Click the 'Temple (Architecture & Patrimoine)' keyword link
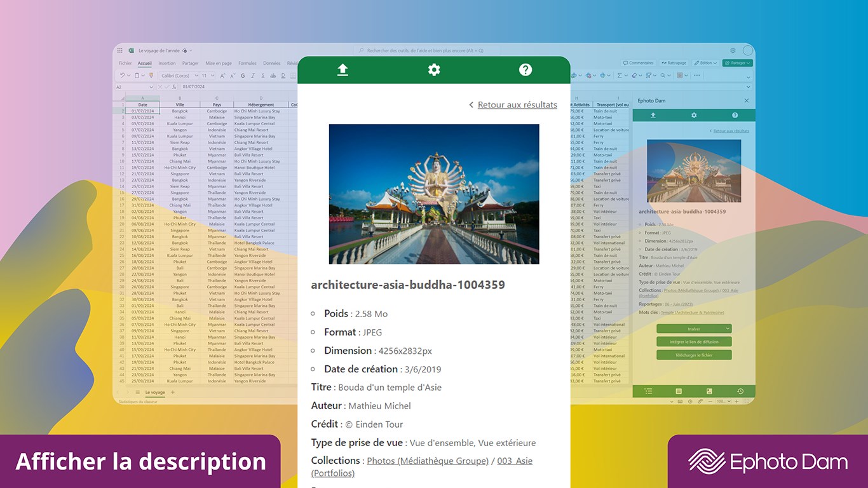This screenshot has width=868, height=488. coord(692,313)
